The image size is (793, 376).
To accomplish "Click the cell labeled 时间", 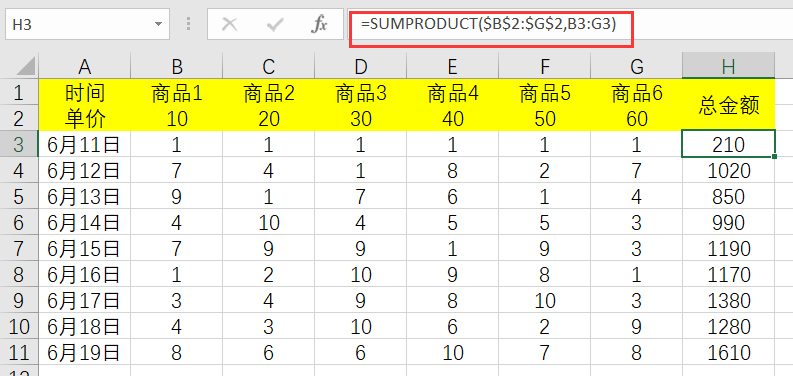I will click(84, 92).
